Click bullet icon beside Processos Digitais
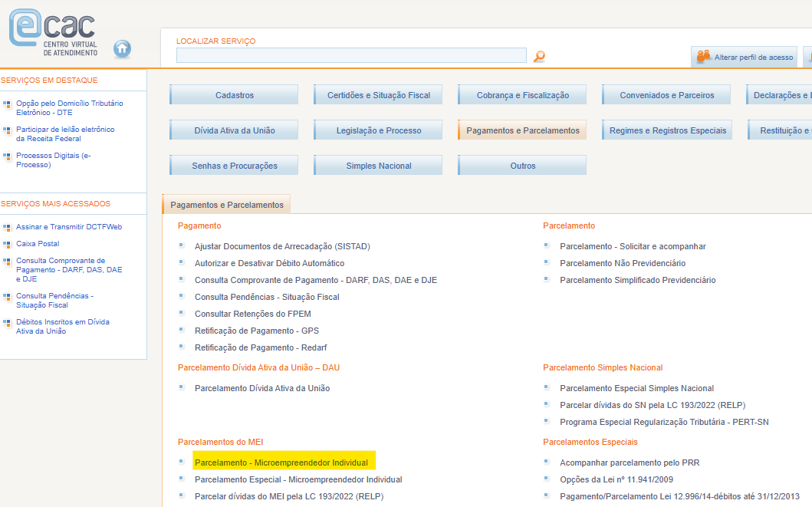Image resolution: width=812 pixels, height=507 pixels. [x=7, y=156]
